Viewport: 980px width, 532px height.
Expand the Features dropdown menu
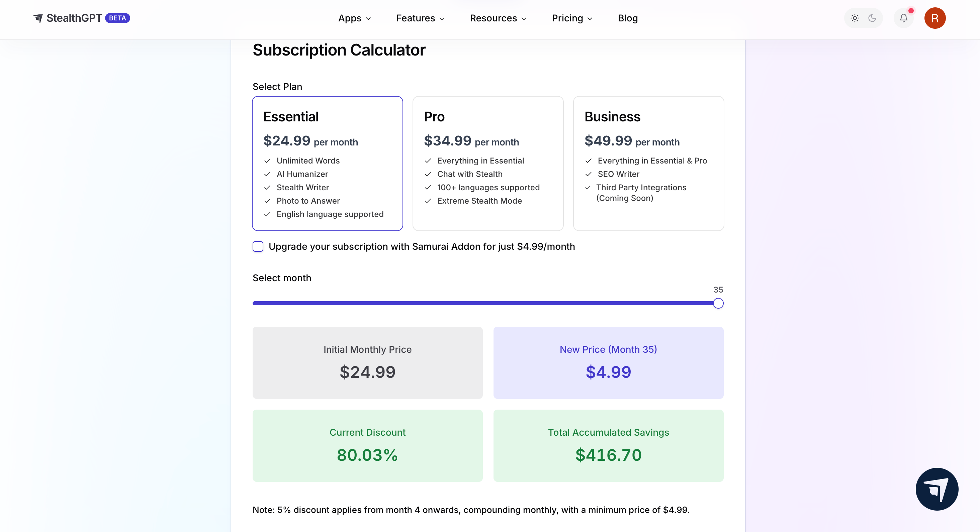pos(420,18)
